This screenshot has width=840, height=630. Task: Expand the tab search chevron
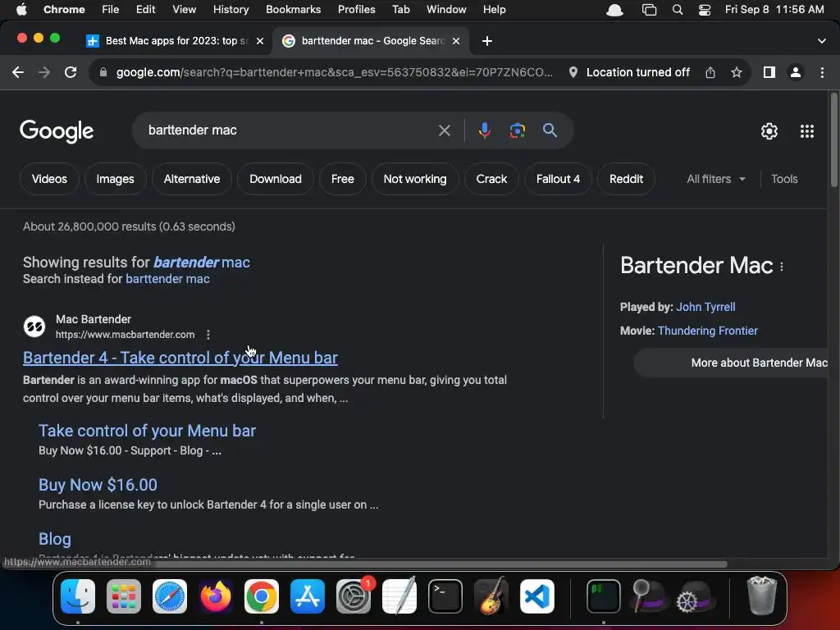[821, 41]
